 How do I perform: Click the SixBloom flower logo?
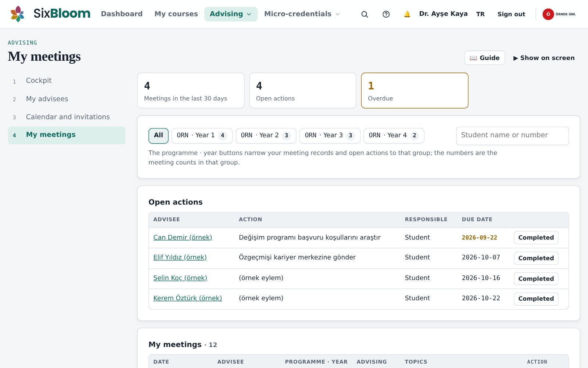(x=17, y=14)
